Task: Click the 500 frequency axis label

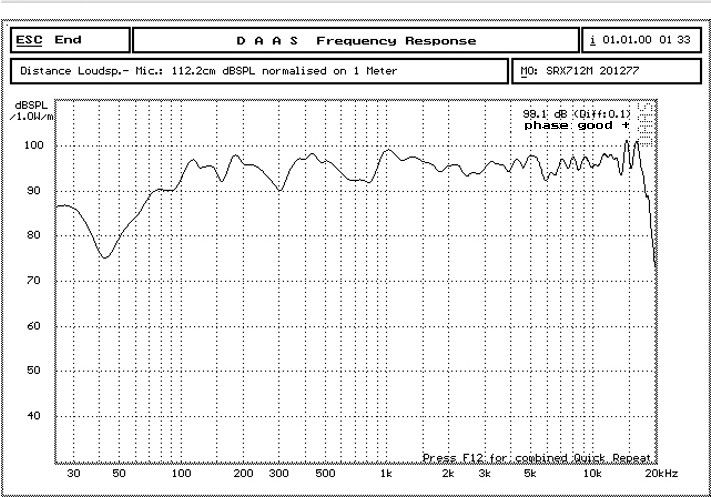Action: pos(325,473)
